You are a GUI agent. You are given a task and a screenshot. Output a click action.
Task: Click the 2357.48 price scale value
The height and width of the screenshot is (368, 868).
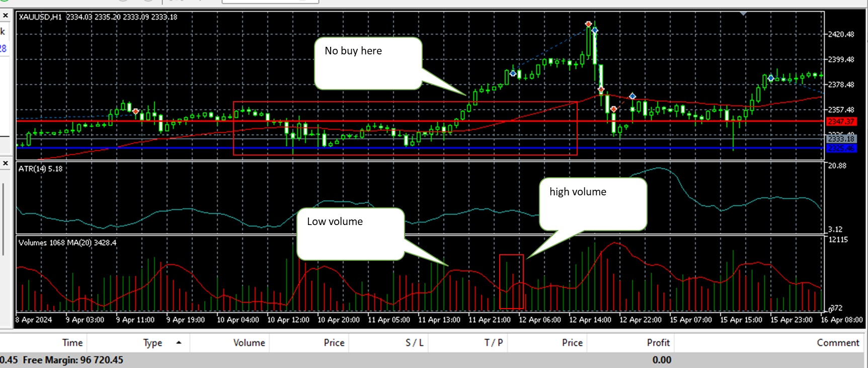[841, 110]
